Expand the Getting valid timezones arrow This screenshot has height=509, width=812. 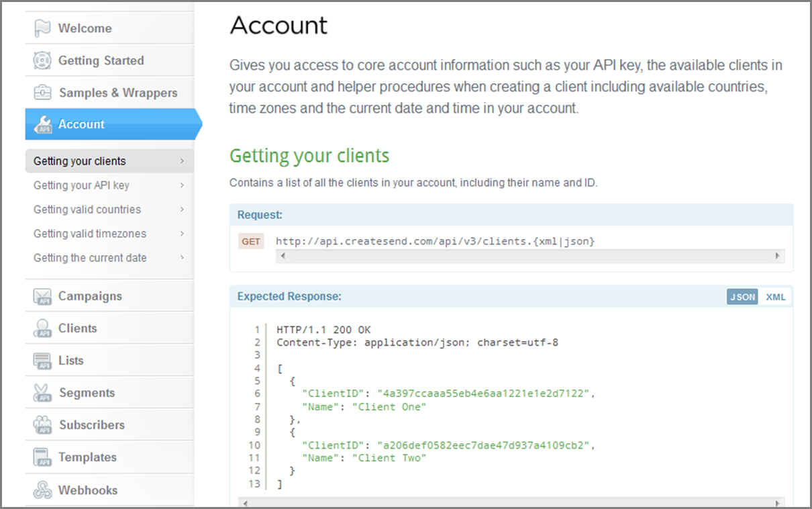tap(182, 234)
